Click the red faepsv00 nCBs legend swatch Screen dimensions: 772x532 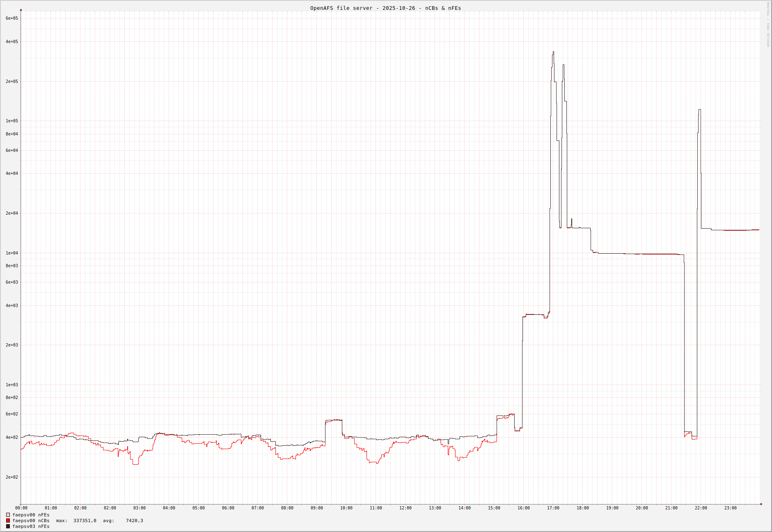(8, 521)
